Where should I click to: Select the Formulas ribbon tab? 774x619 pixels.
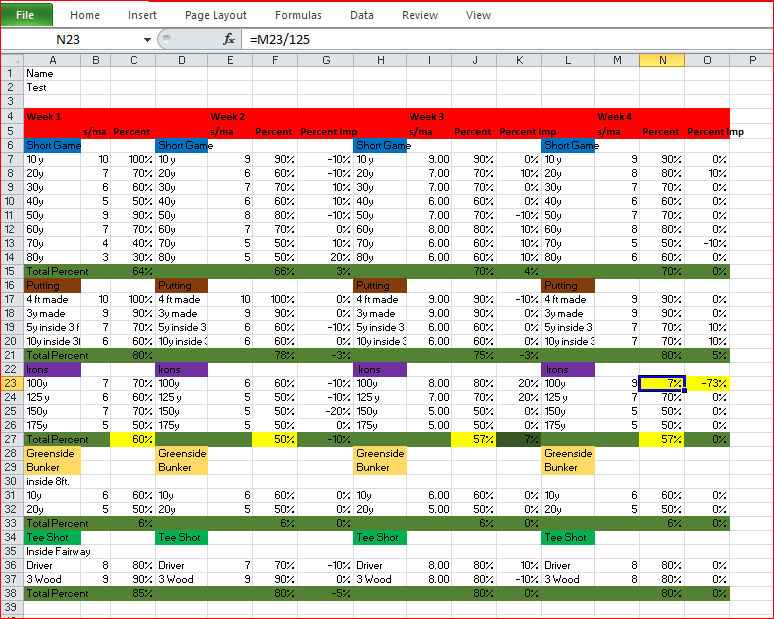pos(298,15)
